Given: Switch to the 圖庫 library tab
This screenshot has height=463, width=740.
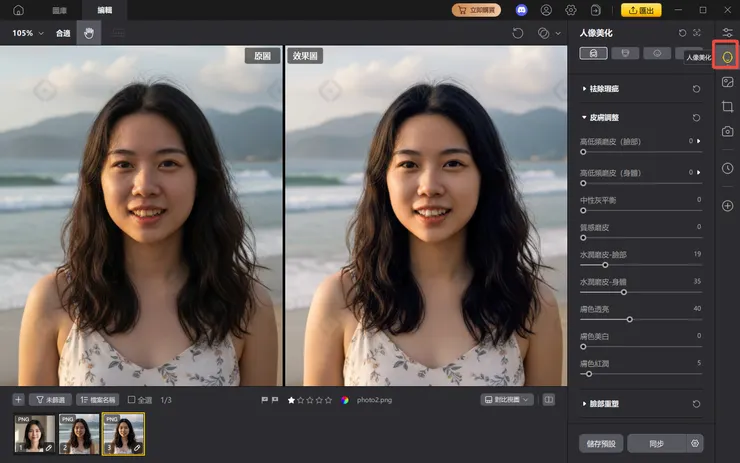Looking at the screenshot, I should pyautogui.click(x=59, y=10).
